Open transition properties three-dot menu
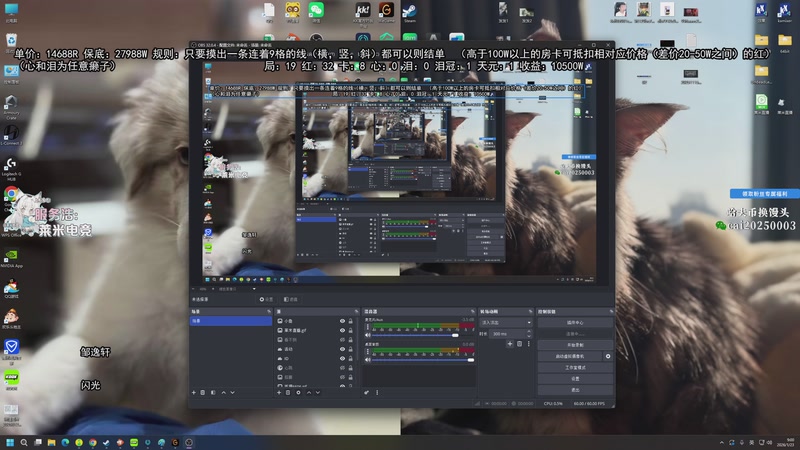The height and width of the screenshot is (450, 800). pyautogui.click(x=529, y=344)
